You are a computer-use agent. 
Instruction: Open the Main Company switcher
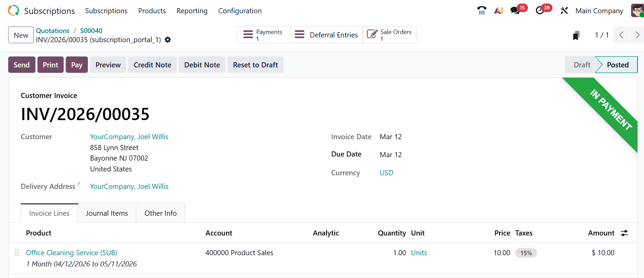tap(599, 11)
